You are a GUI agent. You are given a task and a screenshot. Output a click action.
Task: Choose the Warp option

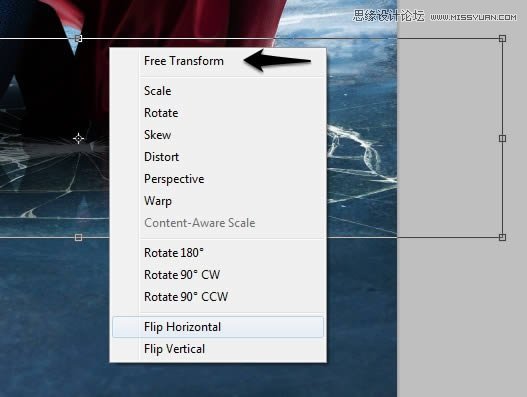218,201
